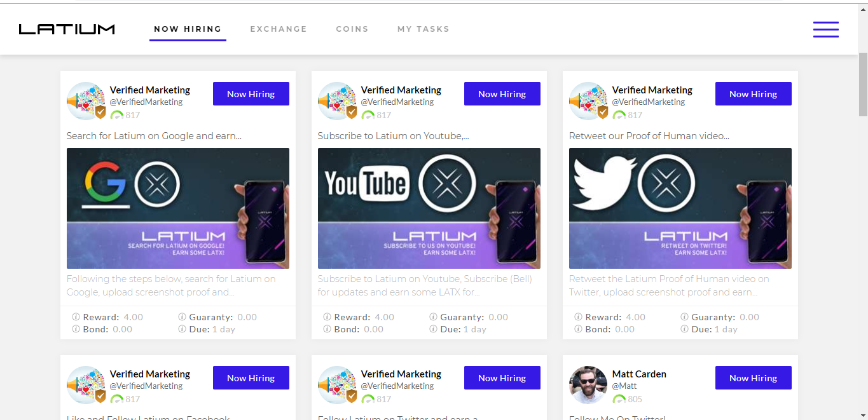Click Now Hiring button on Retweet card
868x420 pixels.
(754, 94)
